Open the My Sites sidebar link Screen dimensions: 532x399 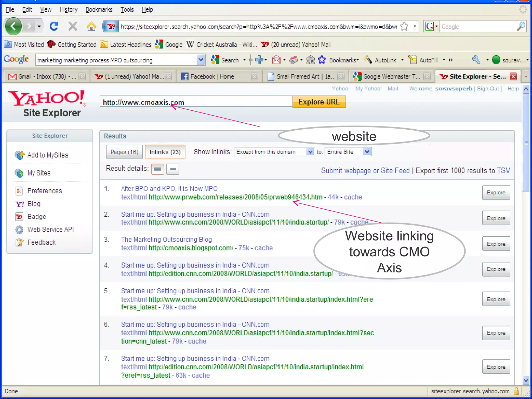(39, 173)
